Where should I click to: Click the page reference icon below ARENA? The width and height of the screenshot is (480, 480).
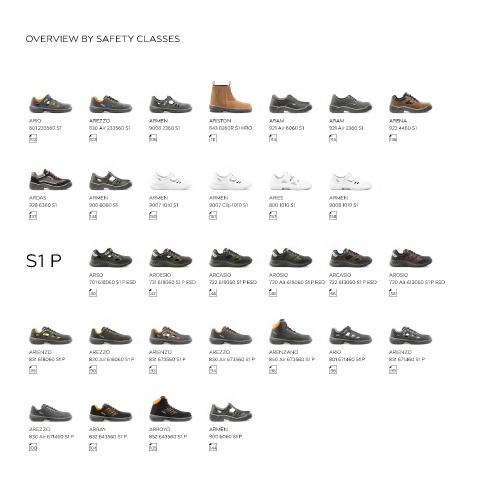pyautogui.click(x=393, y=138)
